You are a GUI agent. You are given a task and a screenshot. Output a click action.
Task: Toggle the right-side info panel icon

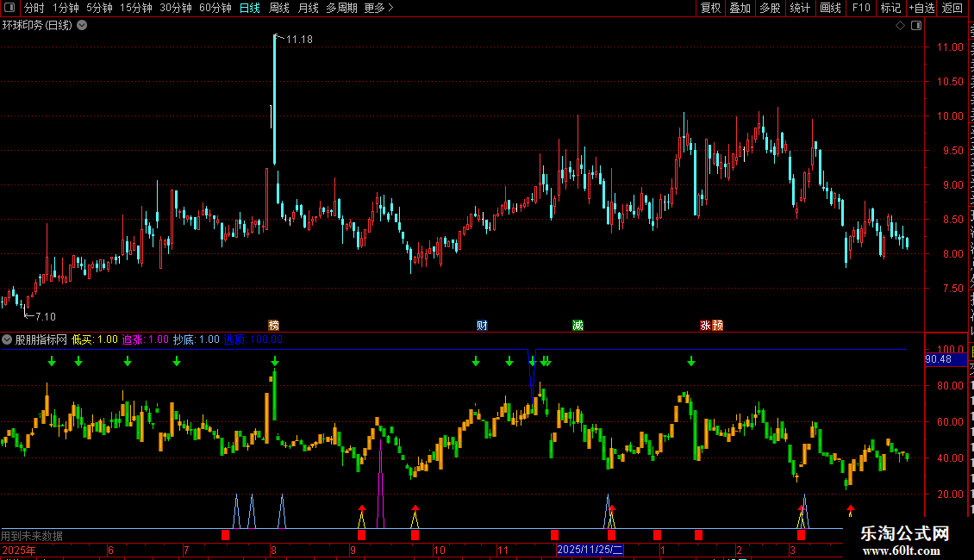click(x=916, y=26)
